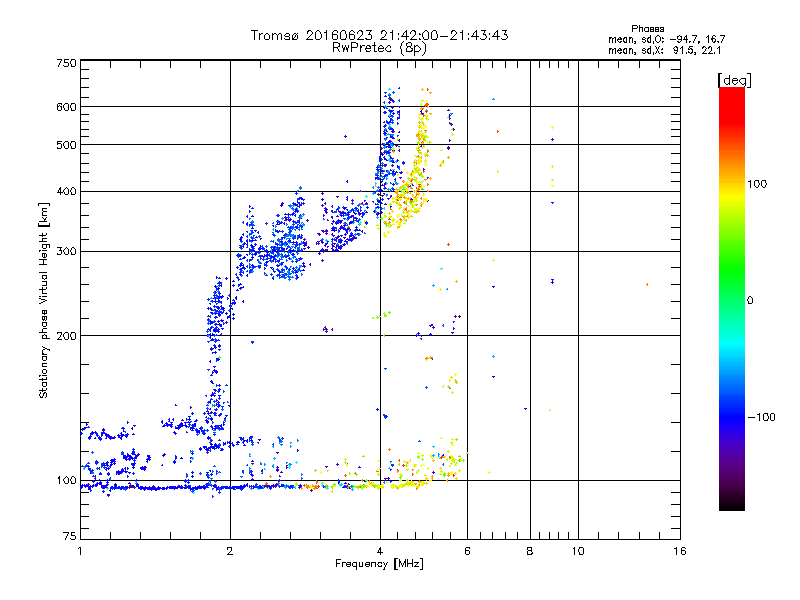Click the x-axis tick label '2'
The height and width of the screenshot is (600, 800).
(x=230, y=551)
